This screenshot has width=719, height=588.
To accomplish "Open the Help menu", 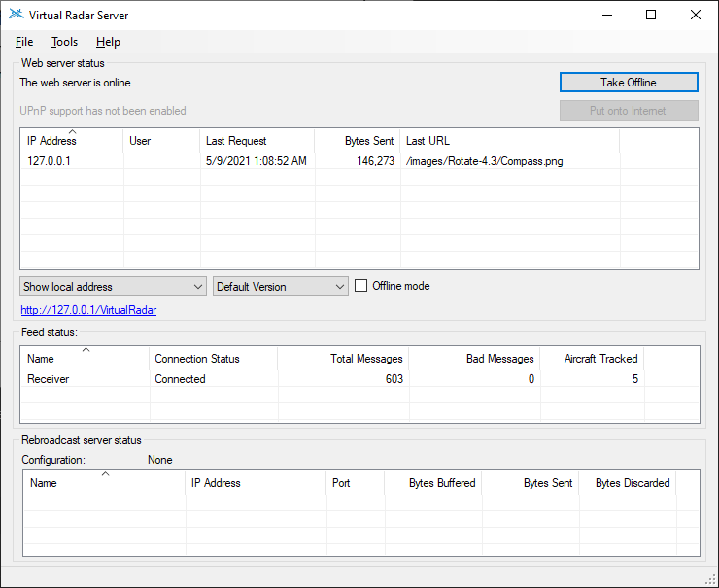I will (108, 42).
